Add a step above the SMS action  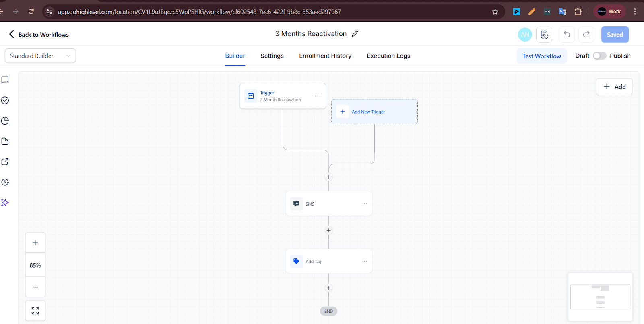[x=328, y=177]
